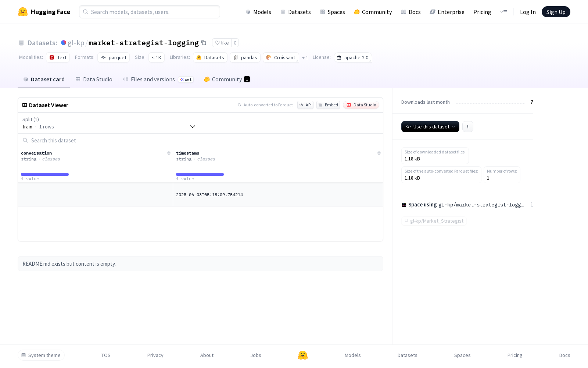
Task: Open the Models footer link
Action: 353,355
